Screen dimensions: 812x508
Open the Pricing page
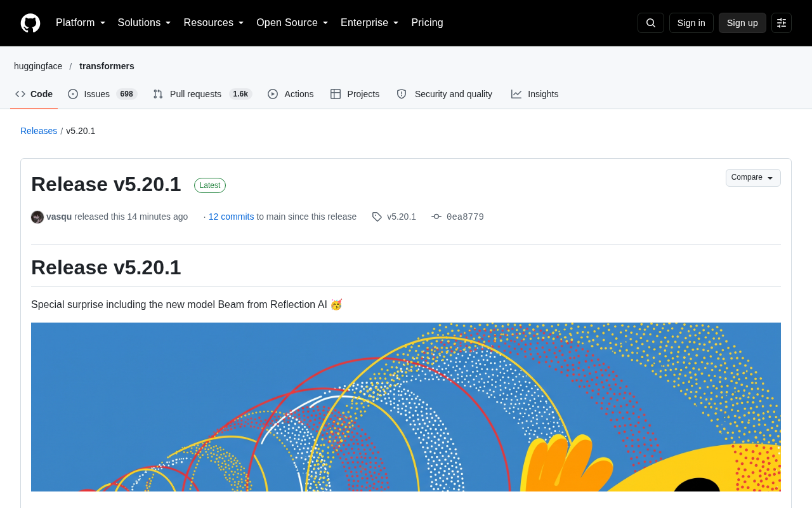point(427,23)
